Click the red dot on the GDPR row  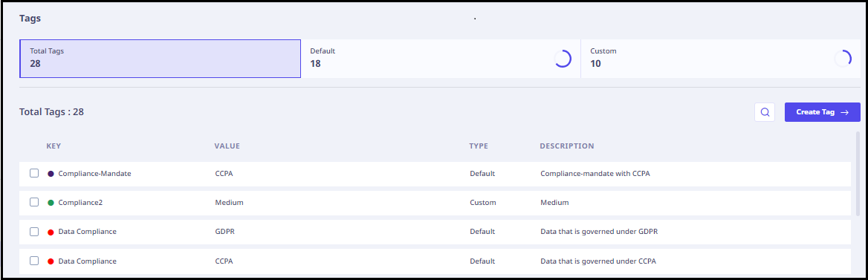click(51, 232)
